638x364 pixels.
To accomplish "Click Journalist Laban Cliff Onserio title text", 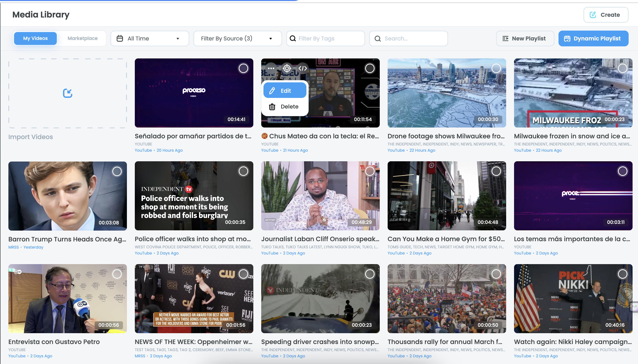I will [x=320, y=239].
